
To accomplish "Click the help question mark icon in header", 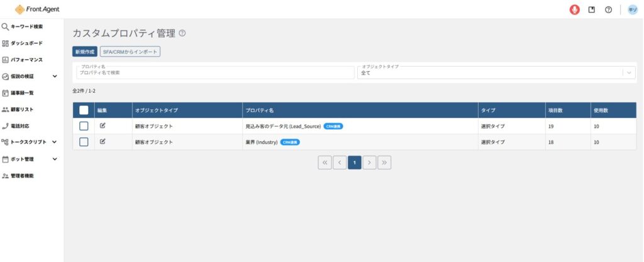I will (x=608, y=9).
